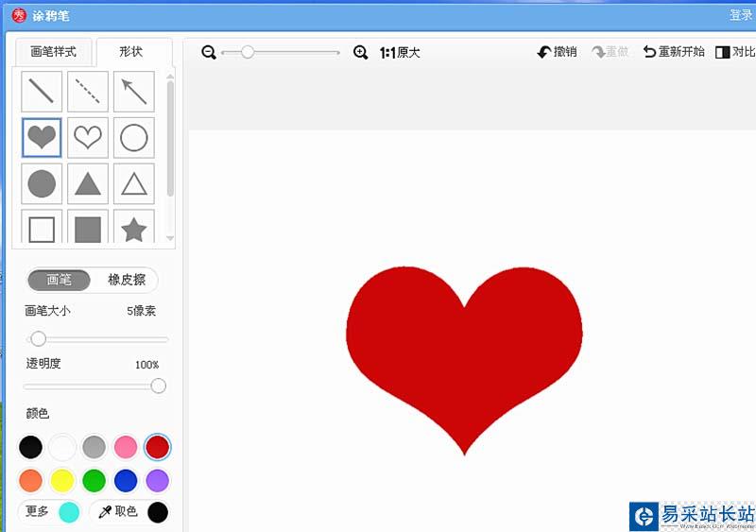Select the outline circle shape
This screenshot has width=756, height=532.
(x=134, y=137)
